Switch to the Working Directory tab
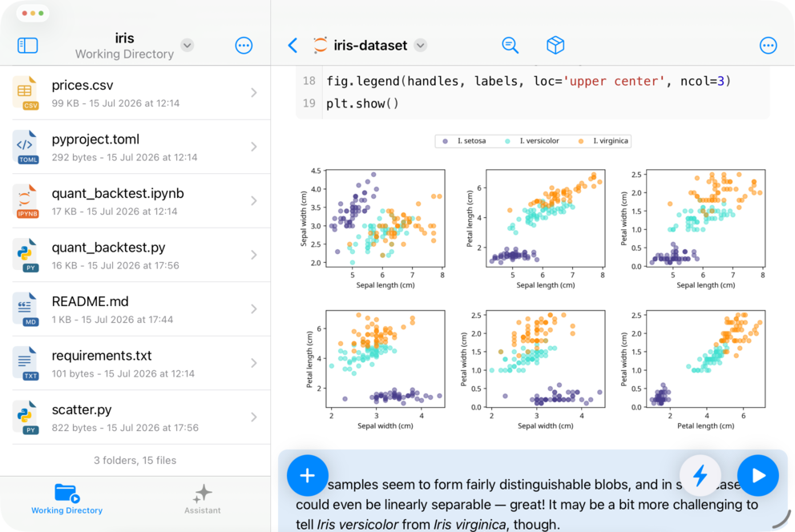The width and height of the screenshot is (795, 532). click(67, 499)
